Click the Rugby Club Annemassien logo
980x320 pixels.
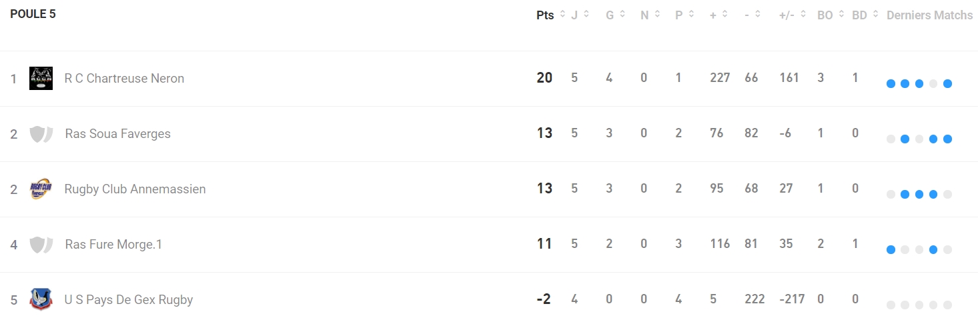pyautogui.click(x=41, y=189)
